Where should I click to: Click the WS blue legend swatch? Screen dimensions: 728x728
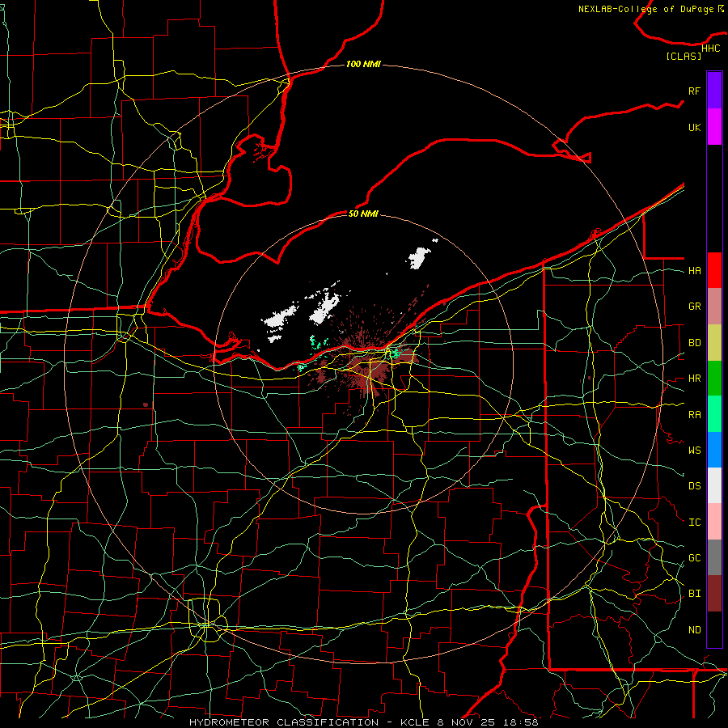coord(714,450)
